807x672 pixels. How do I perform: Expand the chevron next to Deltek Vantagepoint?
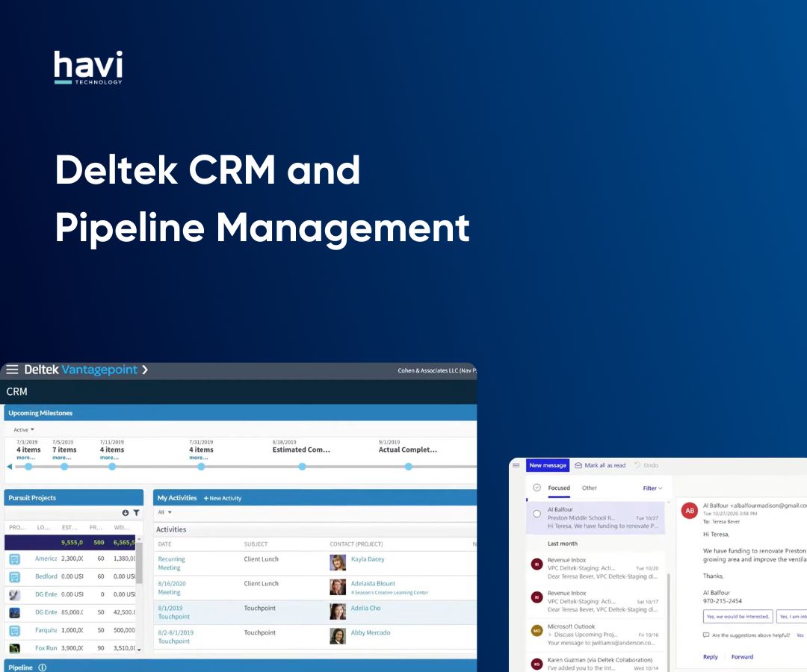point(145,370)
